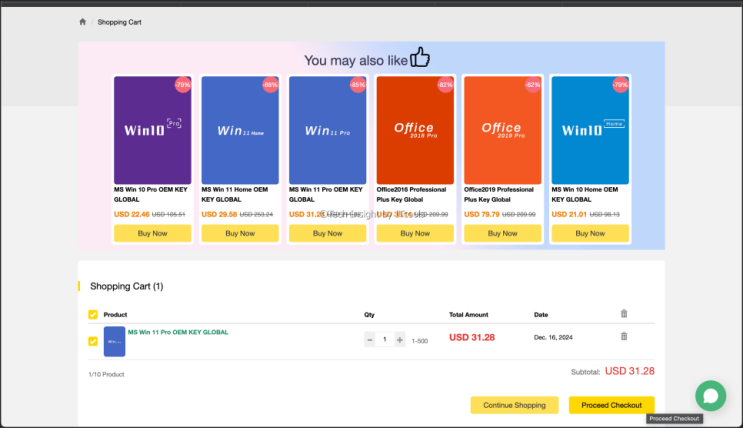Buy Now MS Win 11 Pro OEM KEY
The height and width of the screenshot is (428, 743).
[x=327, y=233]
